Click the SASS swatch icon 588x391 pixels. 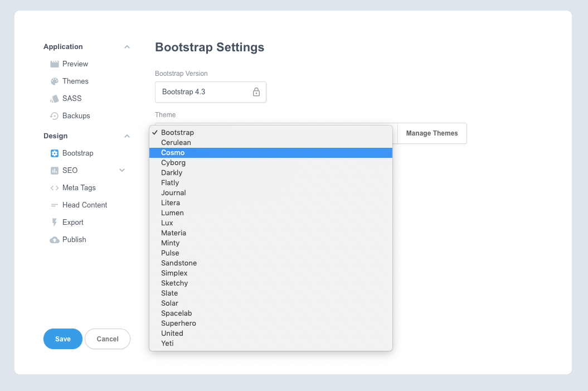[x=55, y=99]
